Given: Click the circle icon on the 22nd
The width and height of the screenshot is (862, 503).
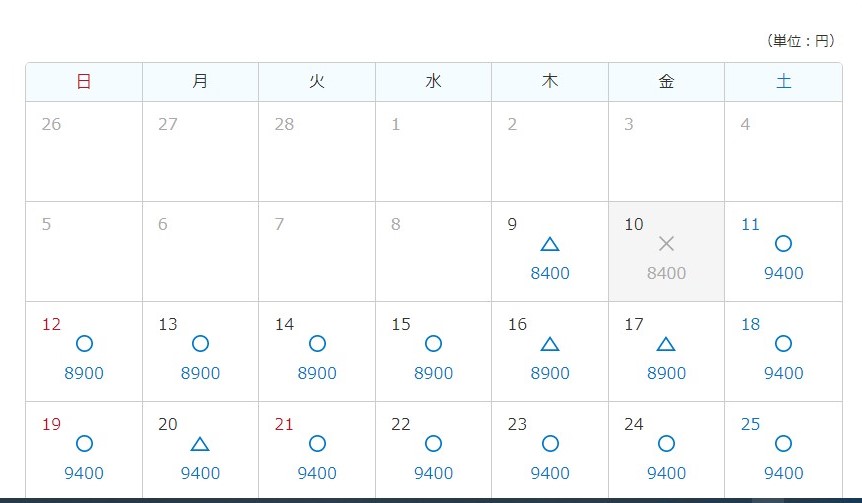Looking at the screenshot, I should click(433, 444).
